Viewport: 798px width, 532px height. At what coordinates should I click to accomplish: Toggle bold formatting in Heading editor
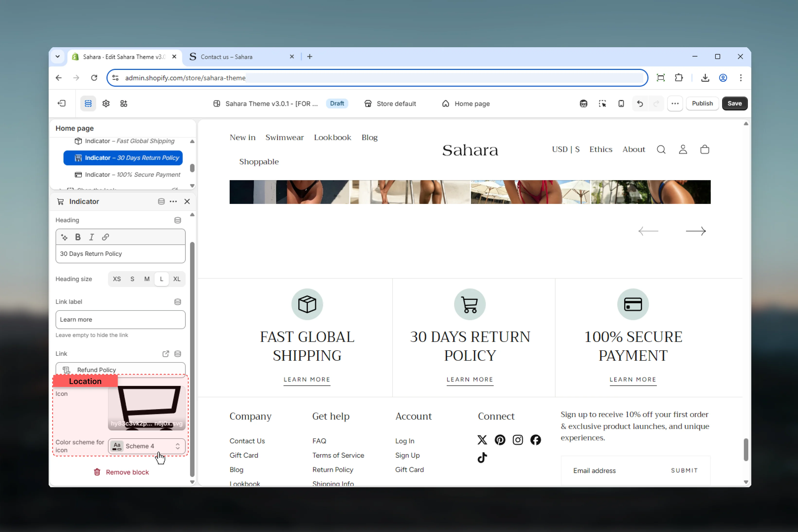(x=78, y=237)
